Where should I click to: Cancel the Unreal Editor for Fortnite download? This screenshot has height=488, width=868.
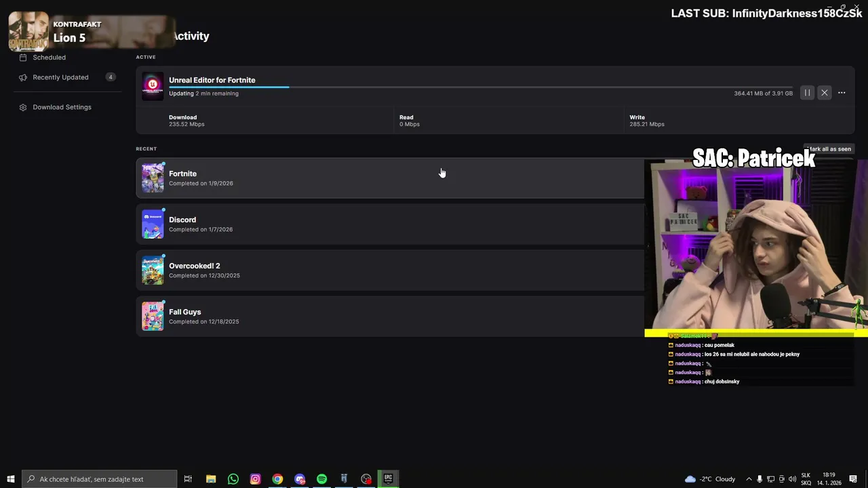pyautogui.click(x=824, y=93)
